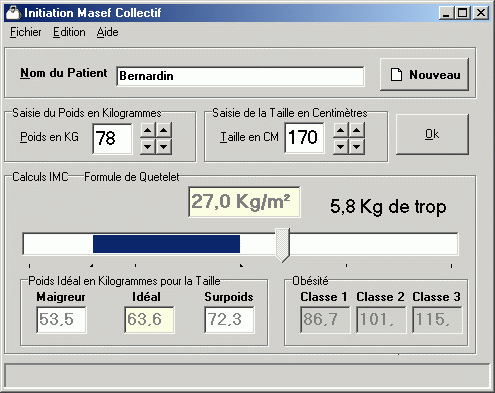Click the window title "Initiation Masef Collectif"

(93, 13)
